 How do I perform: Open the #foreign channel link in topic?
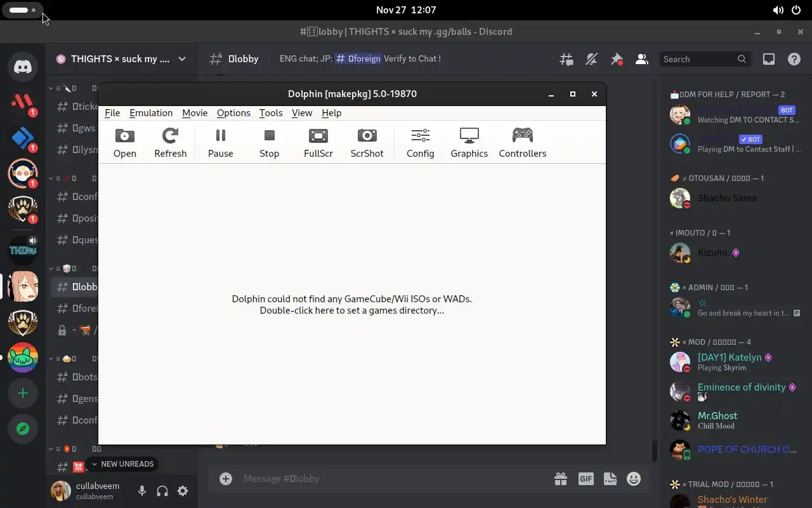coord(359,58)
